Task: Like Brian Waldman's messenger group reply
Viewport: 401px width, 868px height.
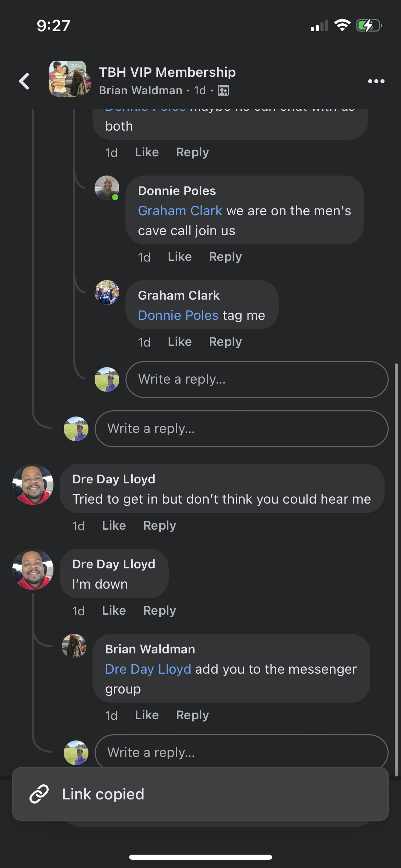Action: click(147, 715)
